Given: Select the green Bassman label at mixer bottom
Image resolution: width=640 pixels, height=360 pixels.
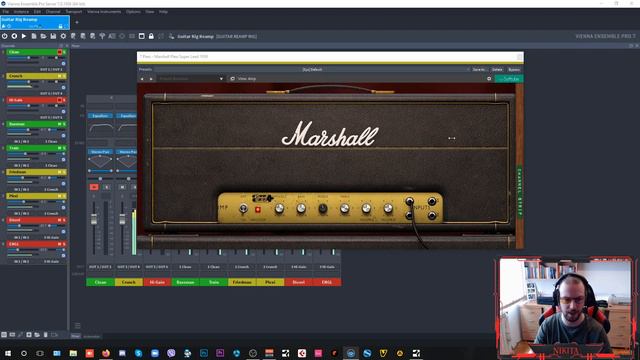Looking at the screenshot, I should click(x=185, y=282).
